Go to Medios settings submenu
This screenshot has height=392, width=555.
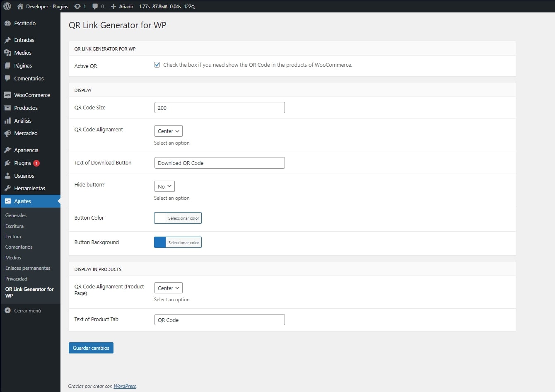click(x=13, y=258)
